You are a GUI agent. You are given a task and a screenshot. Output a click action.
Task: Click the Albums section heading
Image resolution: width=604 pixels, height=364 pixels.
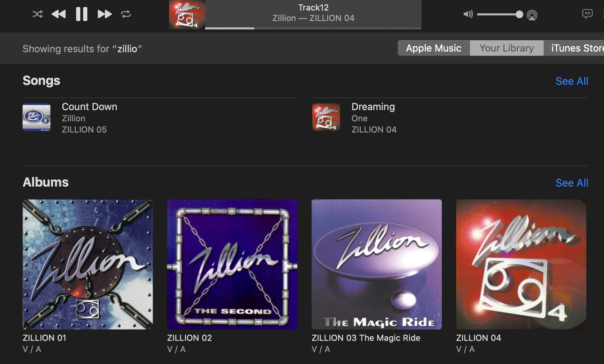click(46, 182)
